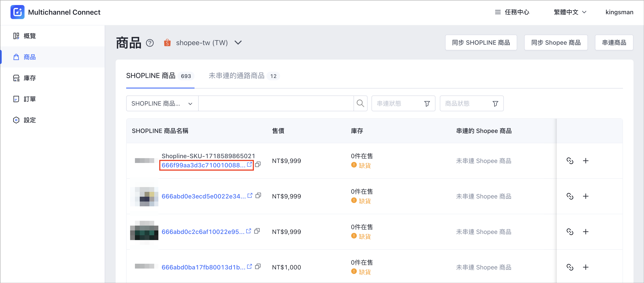The image size is (644, 283).
Task: Open 設定 in the sidebar
Action: coord(53,120)
